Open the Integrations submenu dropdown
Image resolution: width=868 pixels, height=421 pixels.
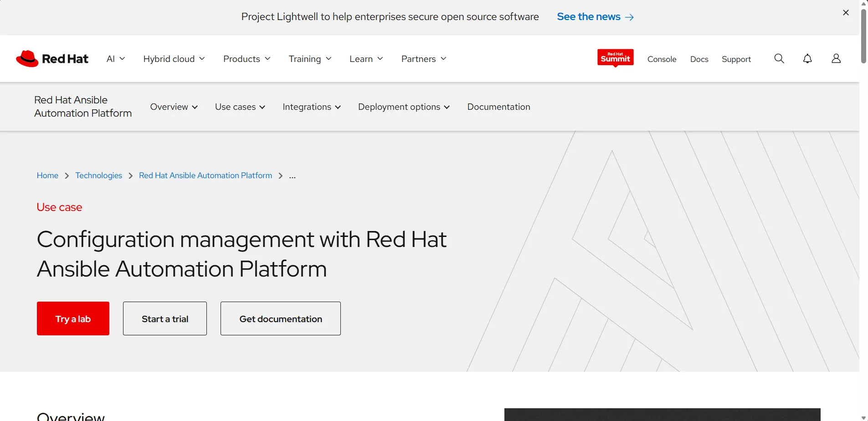click(x=312, y=107)
